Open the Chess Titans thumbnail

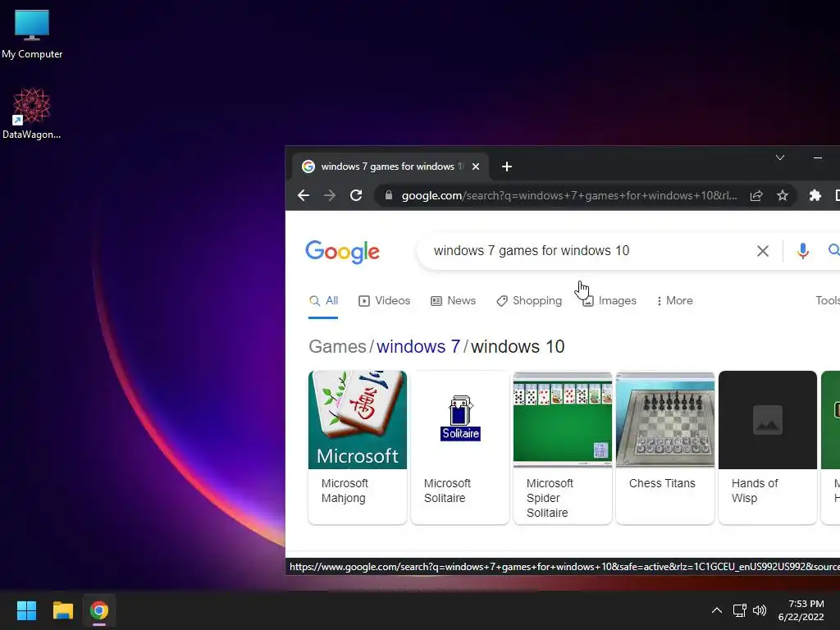(x=665, y=420)
